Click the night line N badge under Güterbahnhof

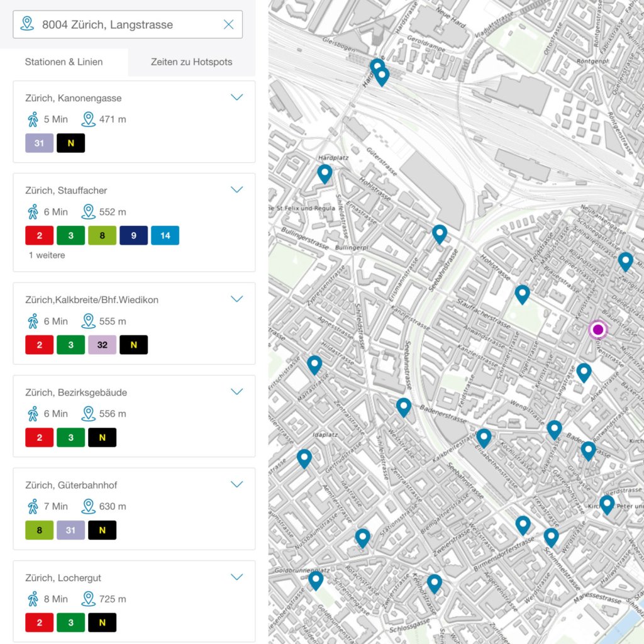102,530
